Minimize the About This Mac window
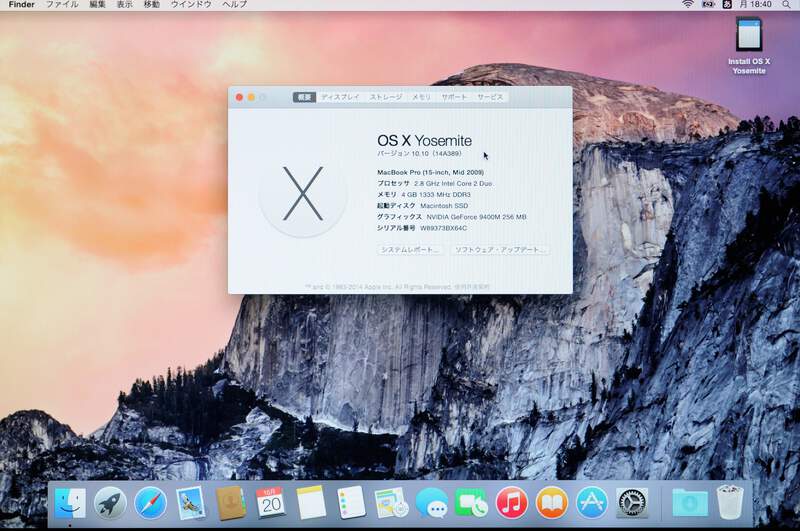This screenshot has width=800, height=531. click(251, 97)
